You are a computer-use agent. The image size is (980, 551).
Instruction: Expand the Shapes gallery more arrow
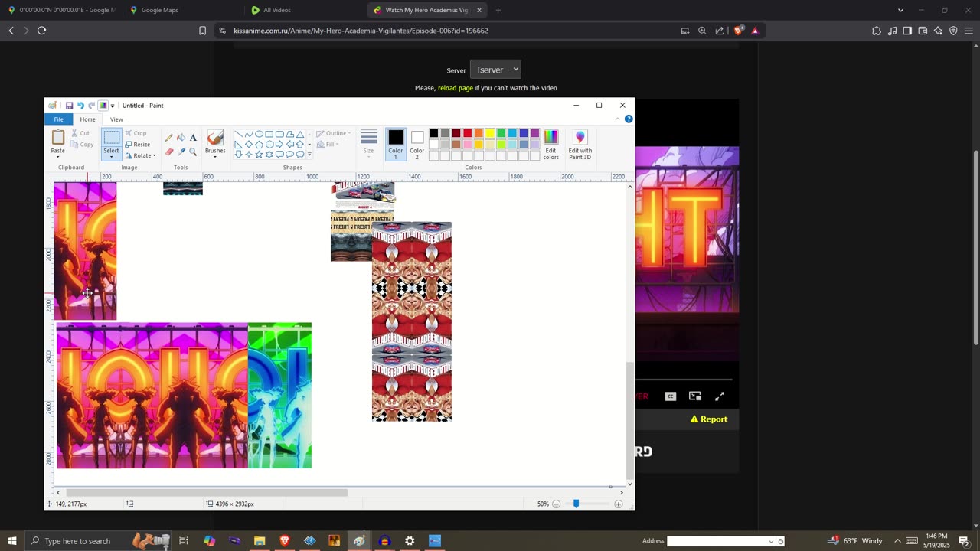[x=309, y=155]
